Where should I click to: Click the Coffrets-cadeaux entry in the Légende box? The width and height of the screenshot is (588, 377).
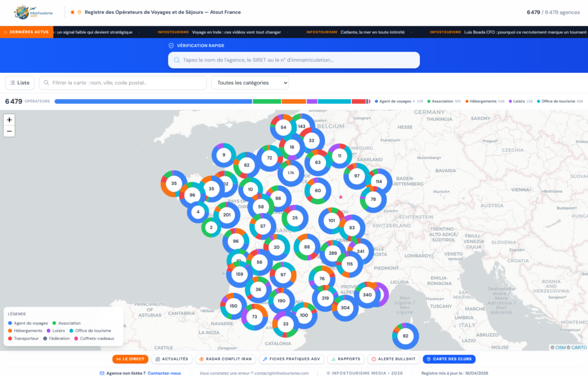[x=95, y=339]
